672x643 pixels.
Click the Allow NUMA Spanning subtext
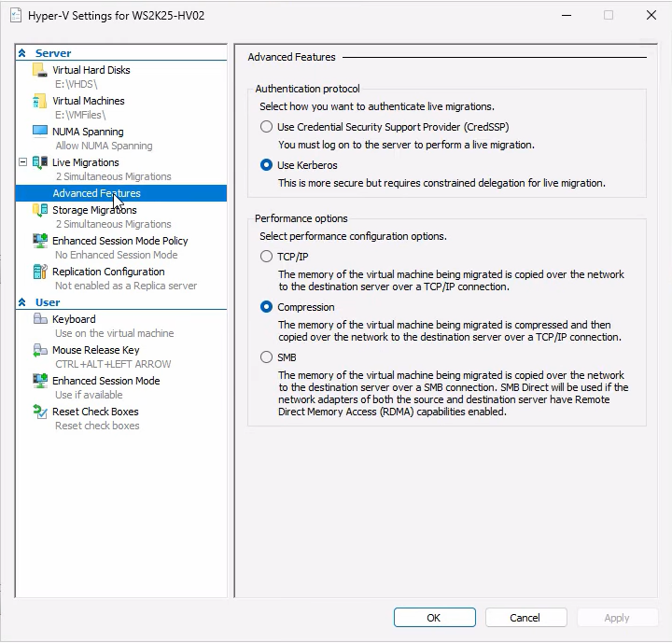click(x=104, y=146)
